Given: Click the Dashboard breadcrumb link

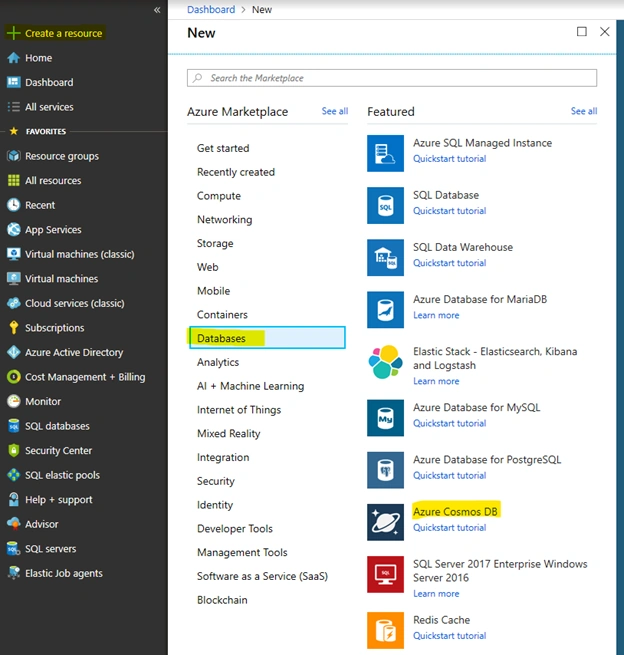Looking at the screenshot, I should coord(211,9).
